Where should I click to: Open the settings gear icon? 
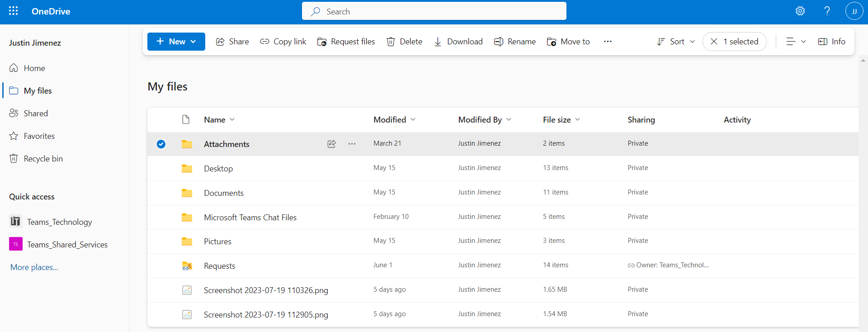tap(800, 11)
